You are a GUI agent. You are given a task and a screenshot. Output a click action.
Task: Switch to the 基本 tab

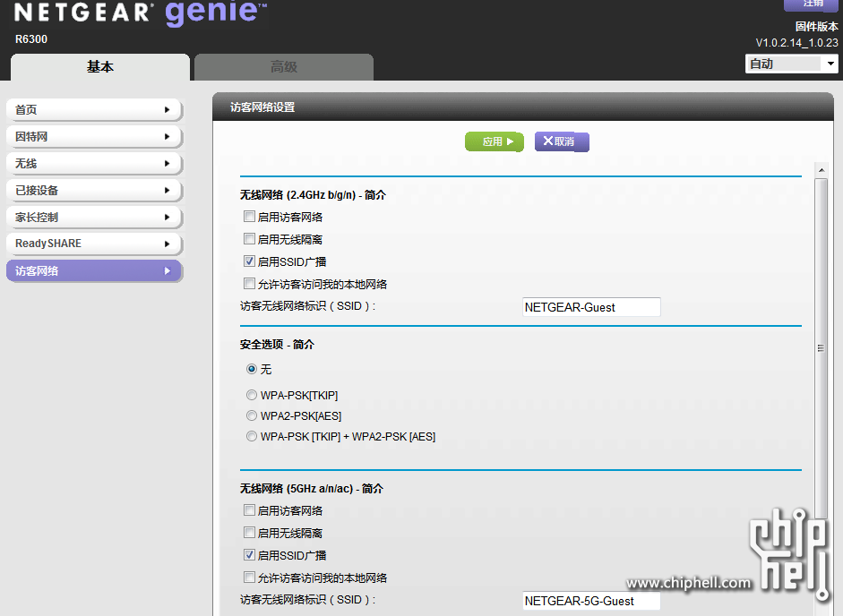[100, 67]
